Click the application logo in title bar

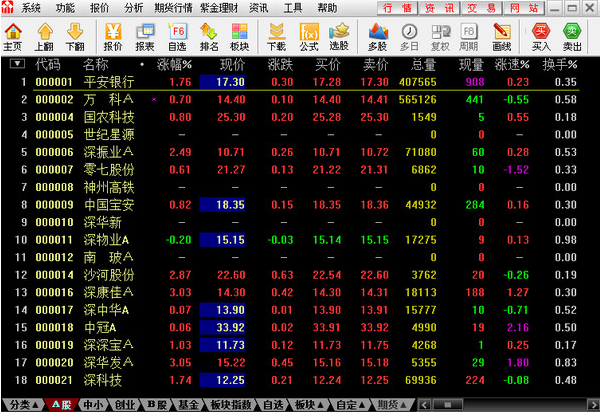[x=7, y=7]
